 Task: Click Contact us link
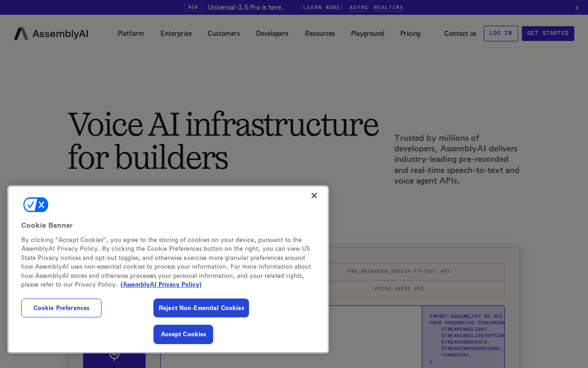coord(460,34)
